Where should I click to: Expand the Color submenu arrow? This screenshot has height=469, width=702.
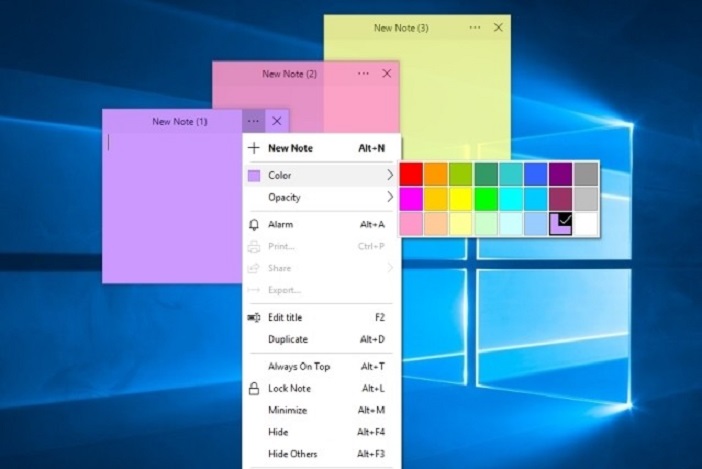click(x=390, y=175)
